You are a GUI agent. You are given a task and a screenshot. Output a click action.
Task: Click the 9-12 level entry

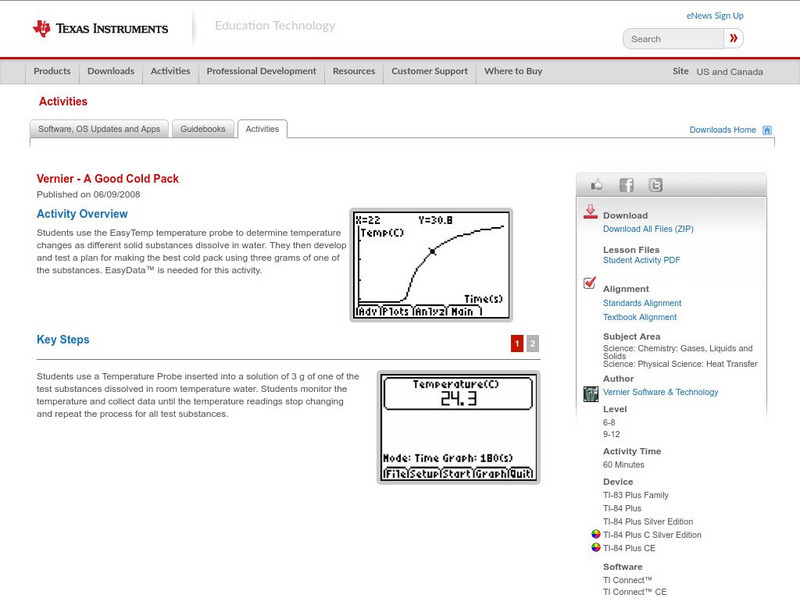[x=611, y=434]
